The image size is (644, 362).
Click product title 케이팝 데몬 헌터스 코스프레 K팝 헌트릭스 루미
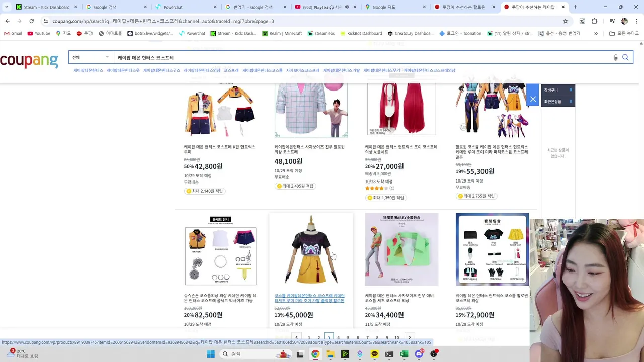click(219, 149)
